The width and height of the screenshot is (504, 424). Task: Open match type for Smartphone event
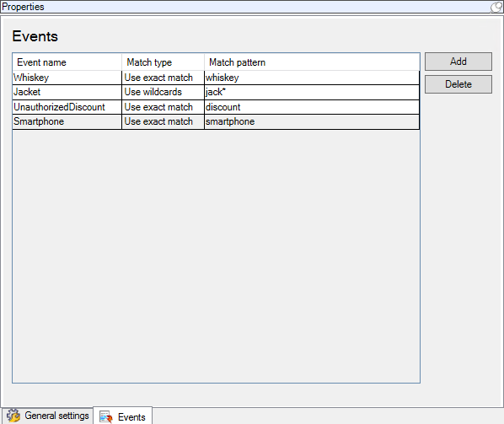[x=163, y=121]
